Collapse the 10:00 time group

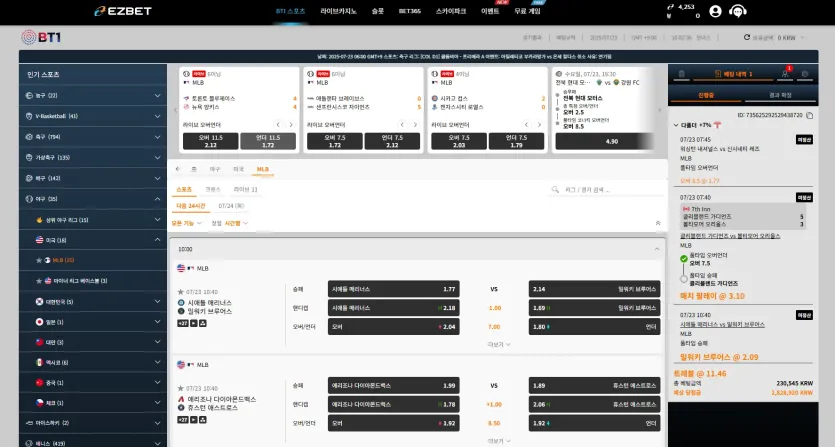(657, 249)
